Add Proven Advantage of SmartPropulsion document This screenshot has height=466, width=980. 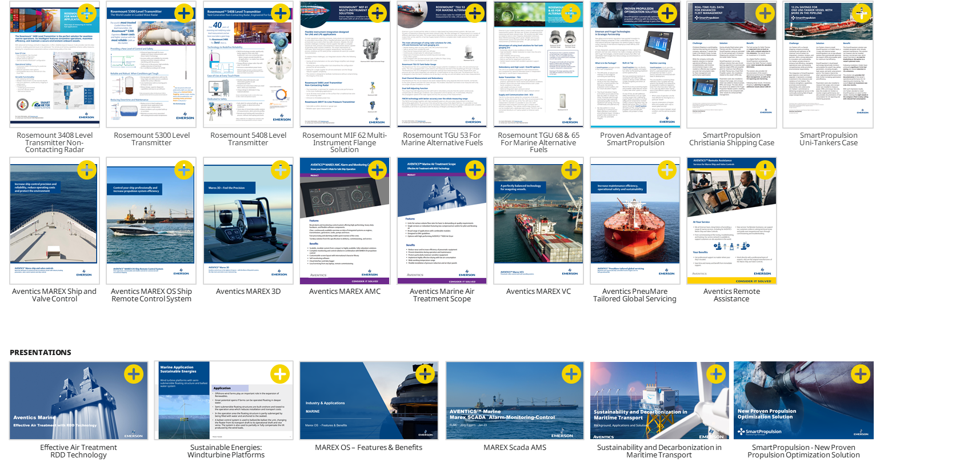(667, 13)
